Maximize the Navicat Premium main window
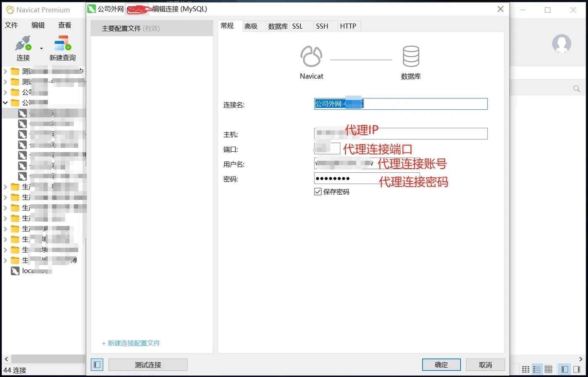 [548, 10]
